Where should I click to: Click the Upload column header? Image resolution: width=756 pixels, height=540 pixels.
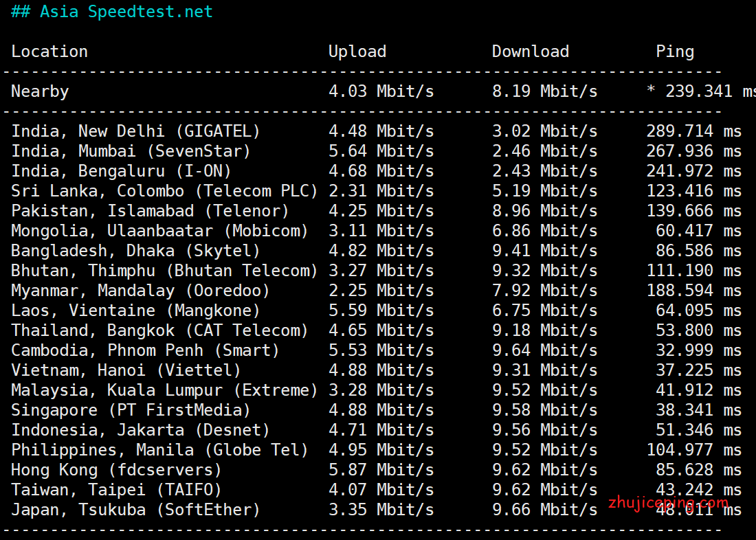tap(357, 52)
